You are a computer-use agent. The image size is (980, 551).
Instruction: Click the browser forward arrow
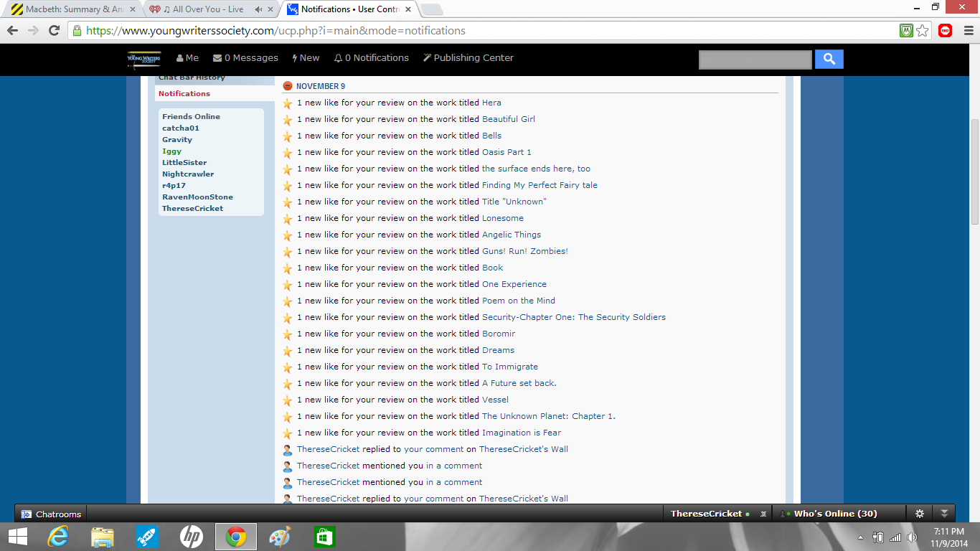click(x=33, y=31)
